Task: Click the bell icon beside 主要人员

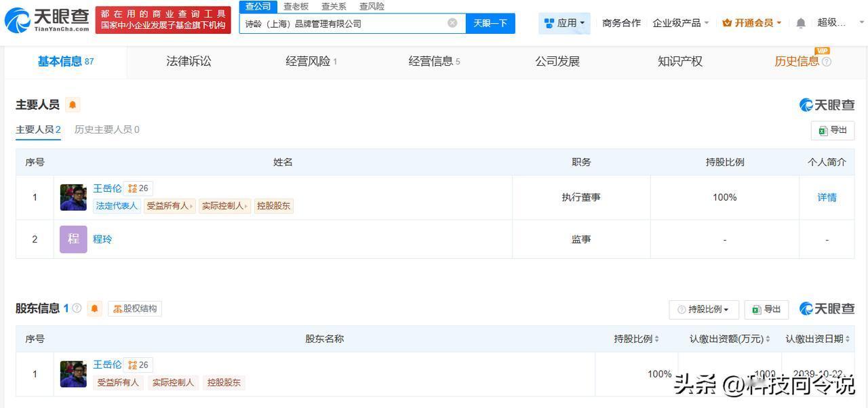Action: 73,104
